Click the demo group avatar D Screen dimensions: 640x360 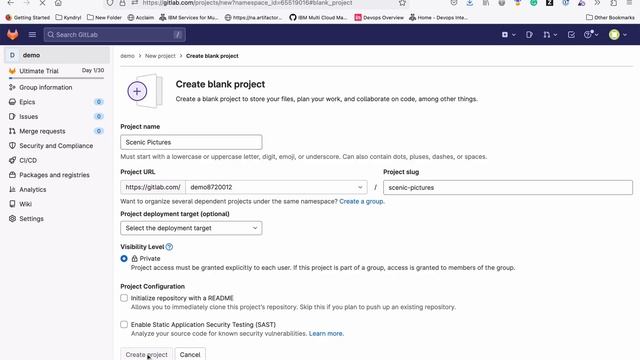pos(12,55)
